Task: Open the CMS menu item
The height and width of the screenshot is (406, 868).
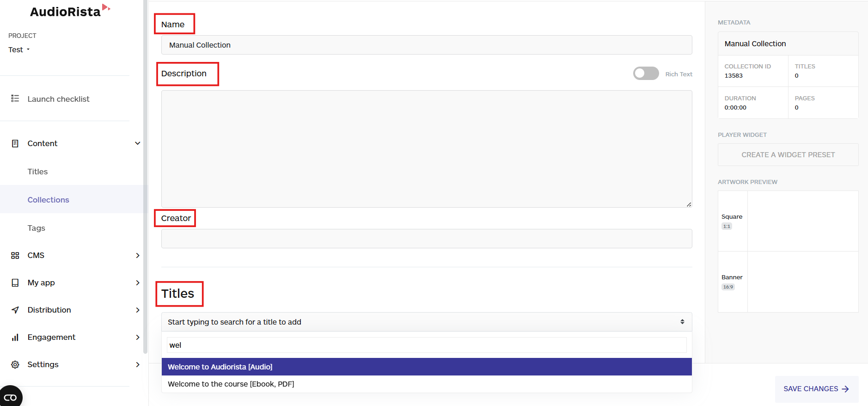Action: click(36, 255)
